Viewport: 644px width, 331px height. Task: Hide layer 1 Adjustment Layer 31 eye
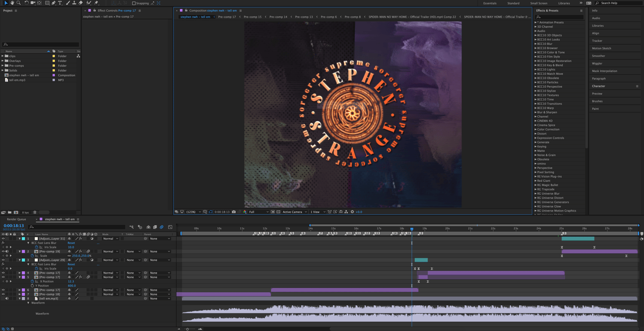[3, 239]
